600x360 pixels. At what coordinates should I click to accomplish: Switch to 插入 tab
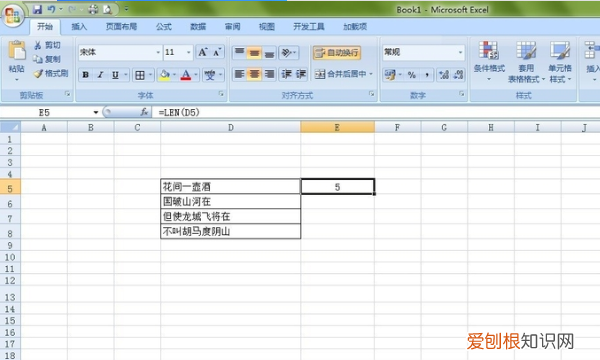[x=79, y=26]
